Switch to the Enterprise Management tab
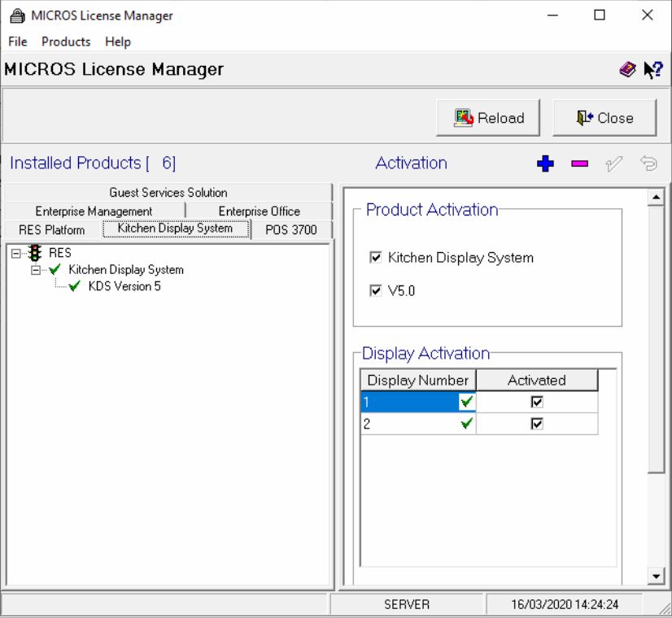Viewport: 672px width, 618px height. click(94, 211)
